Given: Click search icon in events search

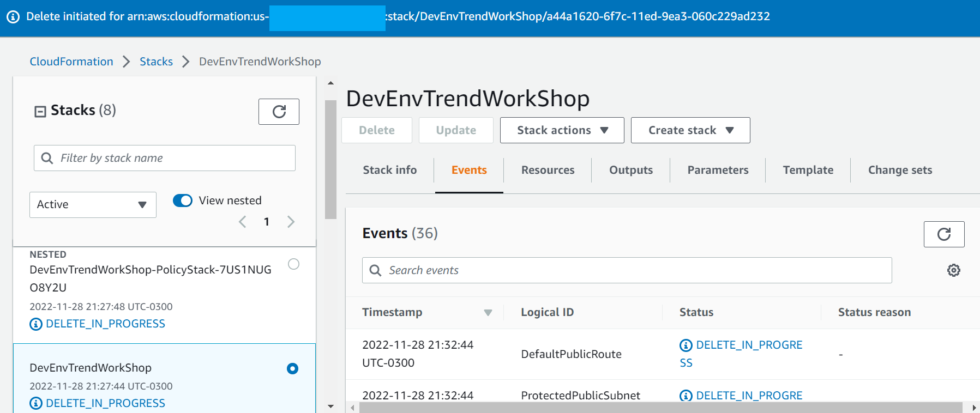Looking at the screenshot, I should pos(376,270).
